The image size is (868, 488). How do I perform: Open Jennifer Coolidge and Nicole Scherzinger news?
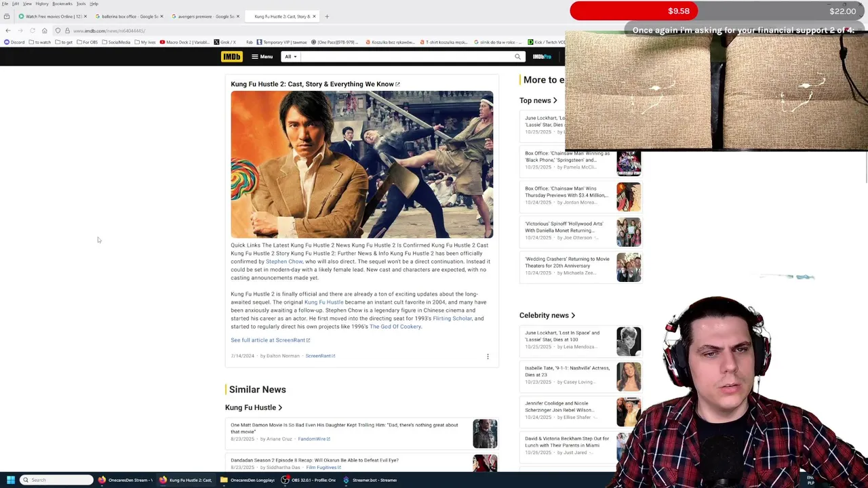click(x=559, y=407)
